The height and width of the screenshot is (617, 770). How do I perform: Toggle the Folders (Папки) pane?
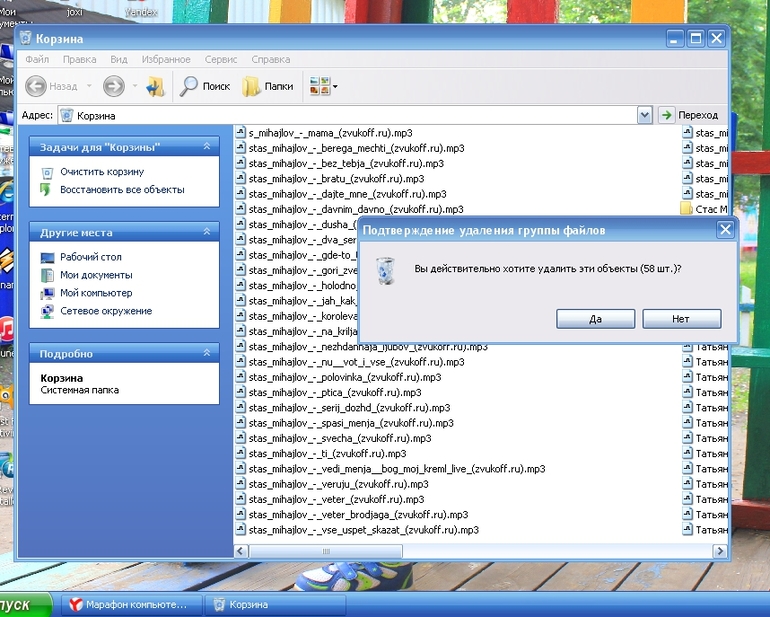pyautogui.click(x=268, y=86)
